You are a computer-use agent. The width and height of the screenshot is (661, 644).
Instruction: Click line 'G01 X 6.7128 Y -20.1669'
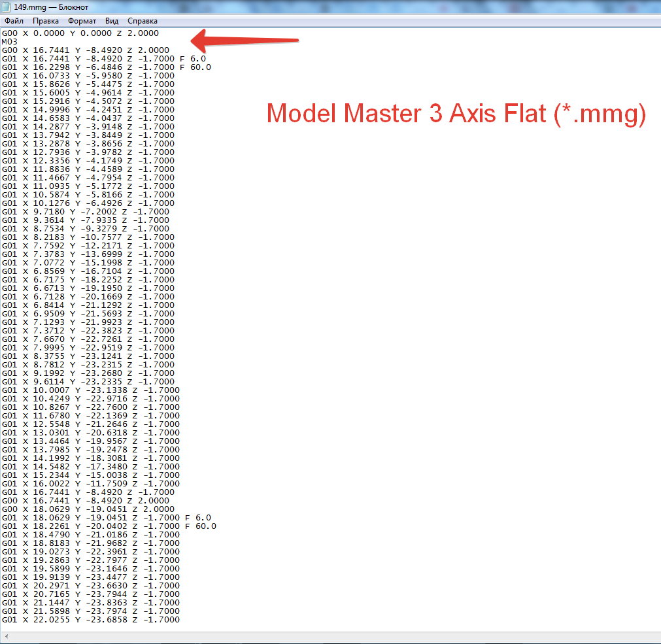point(88,297)
